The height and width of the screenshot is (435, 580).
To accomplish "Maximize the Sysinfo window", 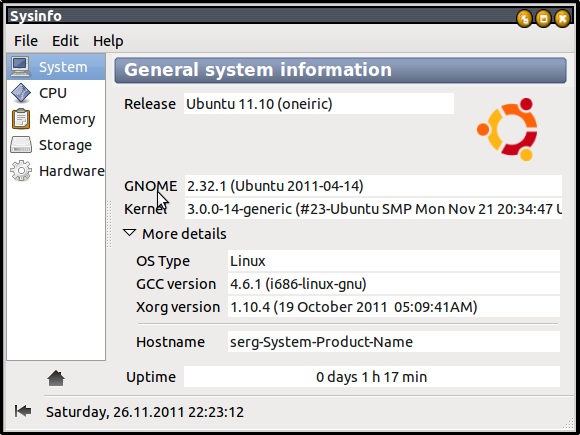I will click(x=543, y=18).
